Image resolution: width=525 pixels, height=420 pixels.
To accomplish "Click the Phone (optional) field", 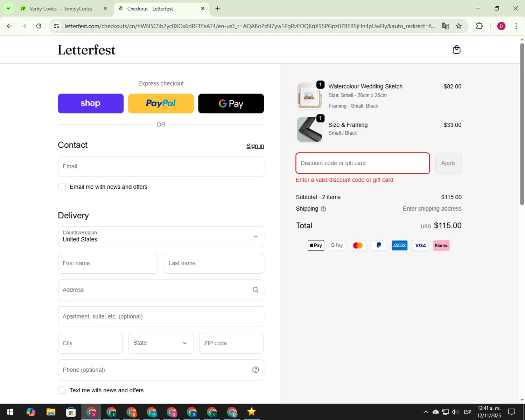I will (x=161, y=370).
